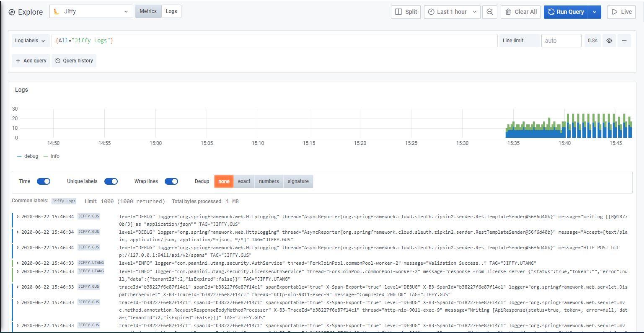
Task: Click the Explore compass icon
Action: (11, 12)
